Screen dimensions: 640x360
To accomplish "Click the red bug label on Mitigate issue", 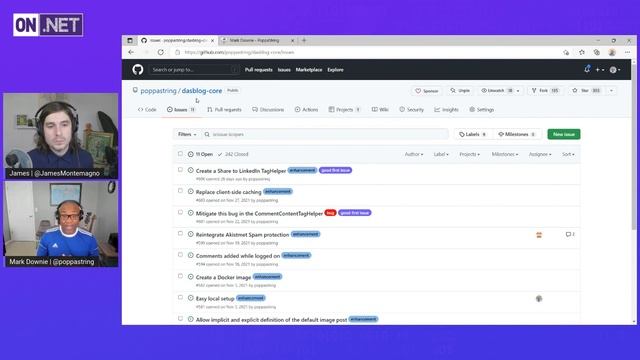I will pos(330,213).
